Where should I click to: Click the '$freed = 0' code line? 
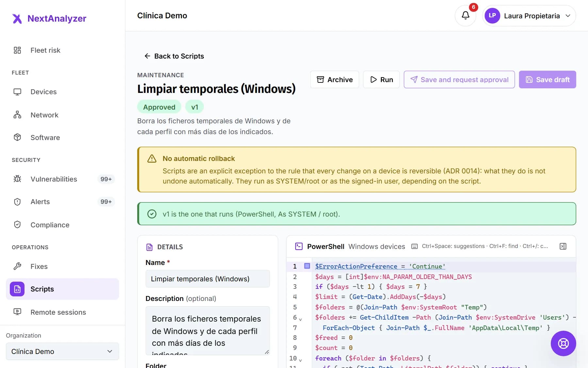coord(334,338)
